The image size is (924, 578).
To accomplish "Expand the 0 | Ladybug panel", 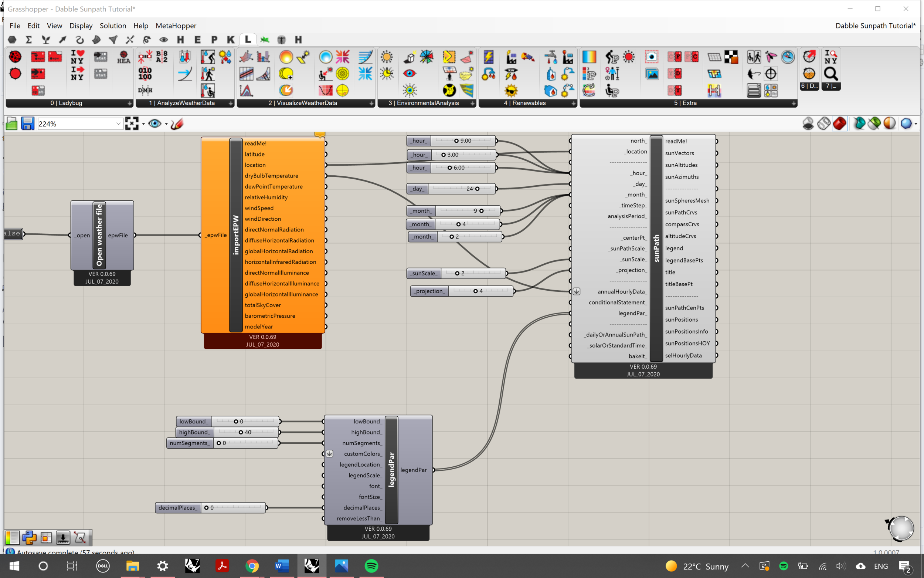I will tap(129, 103).
